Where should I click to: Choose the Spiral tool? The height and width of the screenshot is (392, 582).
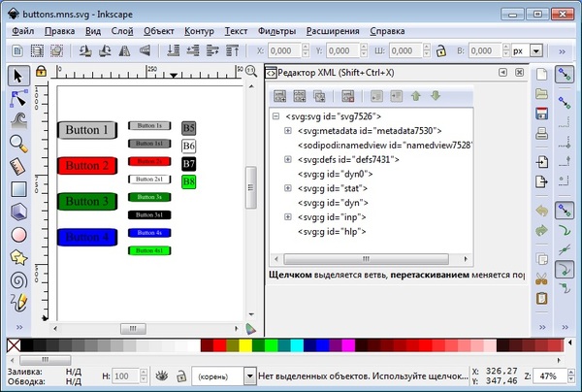click(18, 279)
